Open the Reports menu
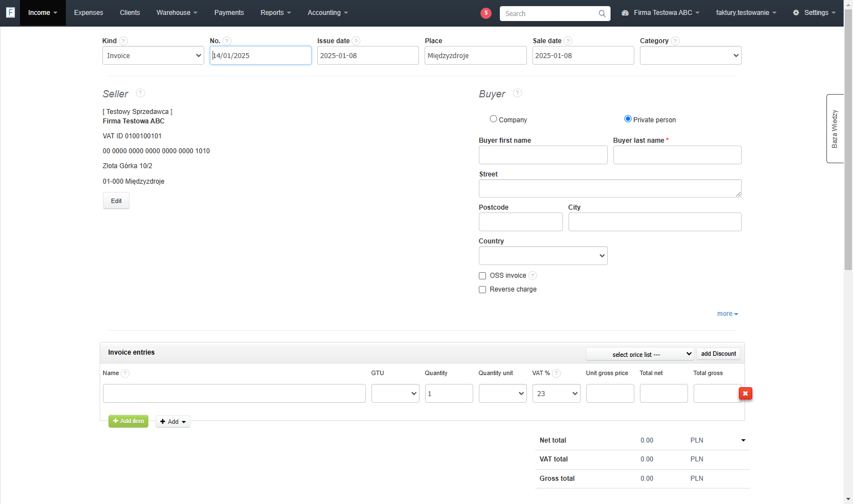The width and height of the screenshot is (853, 504). (x=276, y=13)
